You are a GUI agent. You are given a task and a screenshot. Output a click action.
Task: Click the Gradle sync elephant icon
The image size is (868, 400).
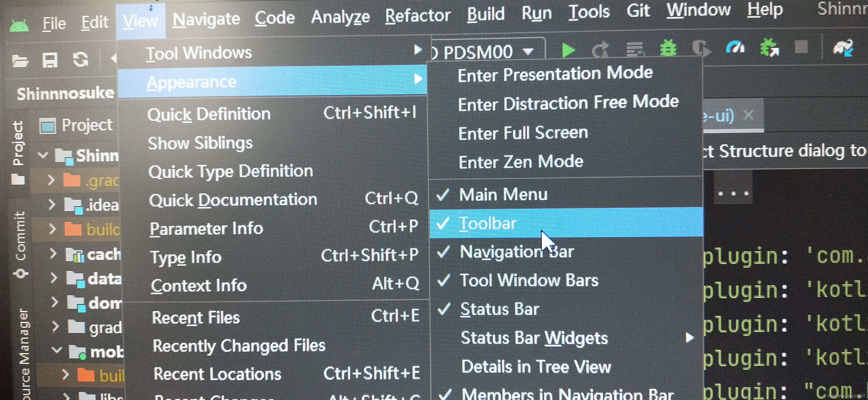[843, 48]
